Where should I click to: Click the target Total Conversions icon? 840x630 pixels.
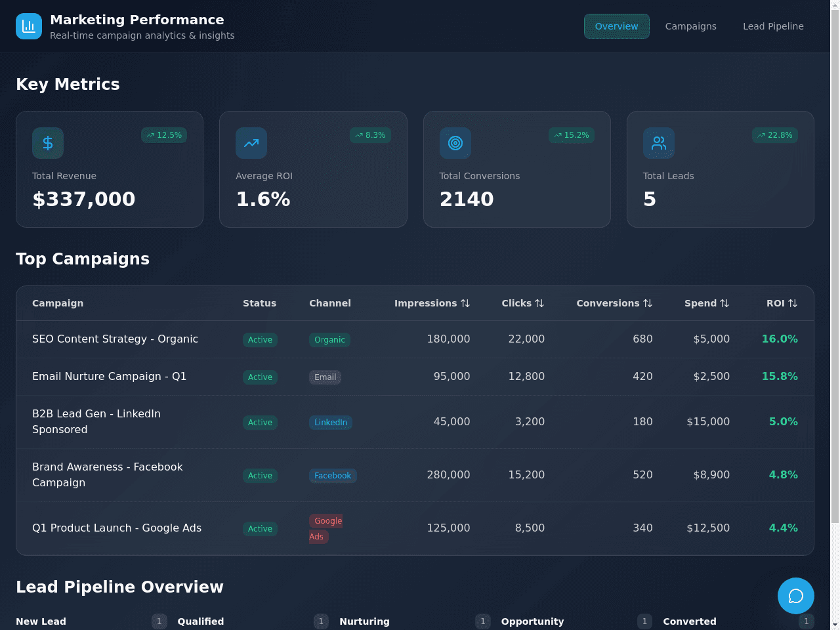tap(455, 143)
